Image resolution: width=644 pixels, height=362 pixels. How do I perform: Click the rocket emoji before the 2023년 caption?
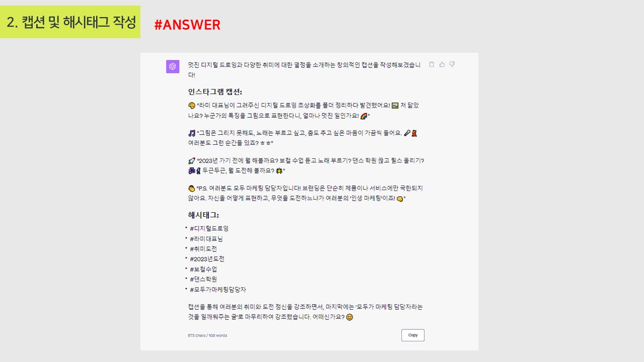click(191, 161)
